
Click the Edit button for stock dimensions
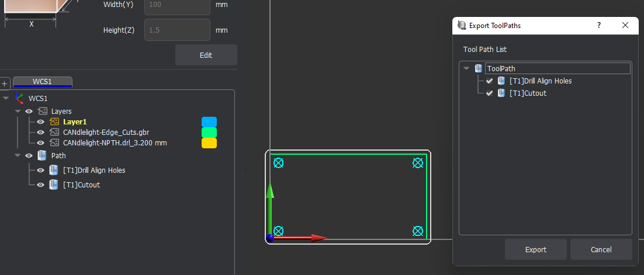coord(206,55)
